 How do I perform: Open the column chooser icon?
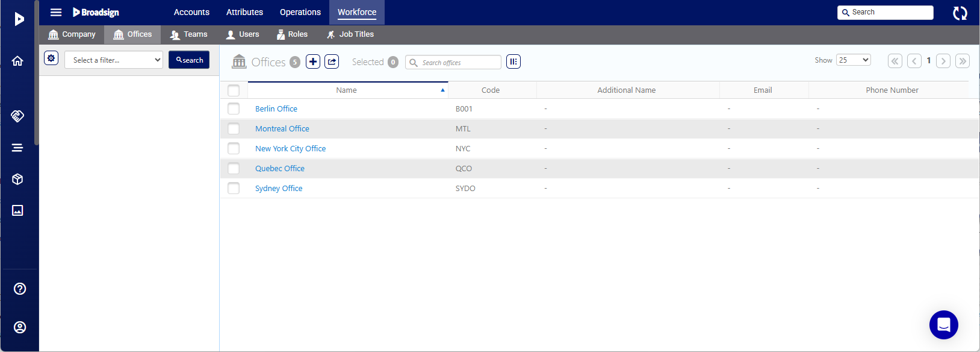[x=513, y=61]
